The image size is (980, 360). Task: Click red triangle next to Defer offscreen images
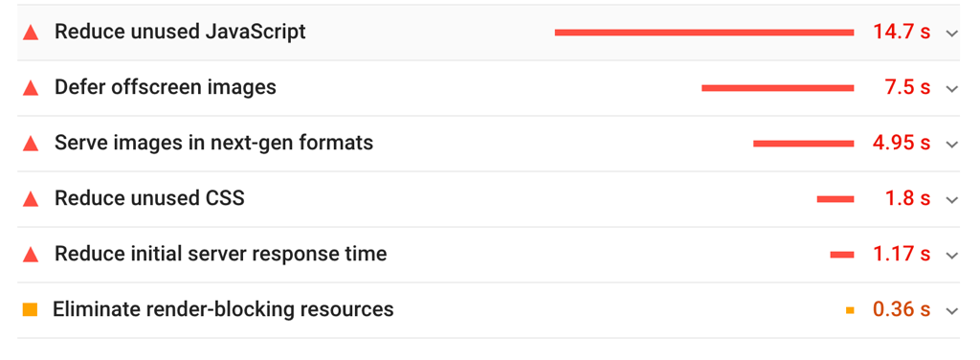tap(31, 89)
